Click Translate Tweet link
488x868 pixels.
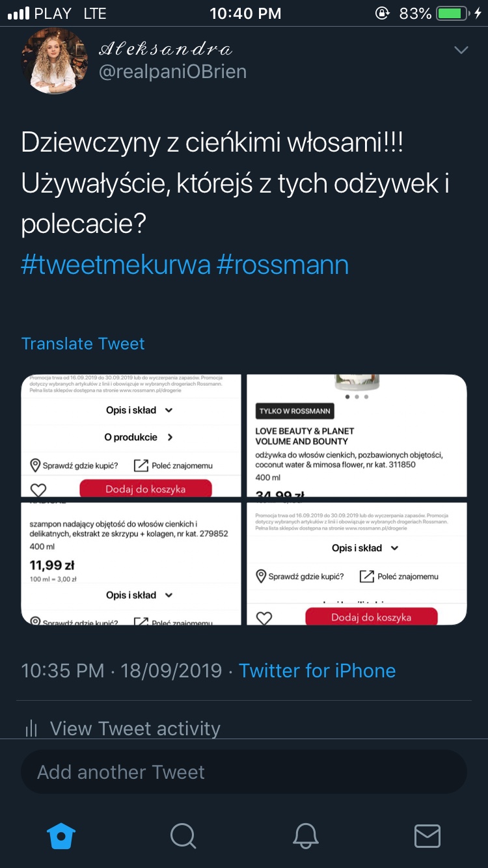(x=83, y=344)
